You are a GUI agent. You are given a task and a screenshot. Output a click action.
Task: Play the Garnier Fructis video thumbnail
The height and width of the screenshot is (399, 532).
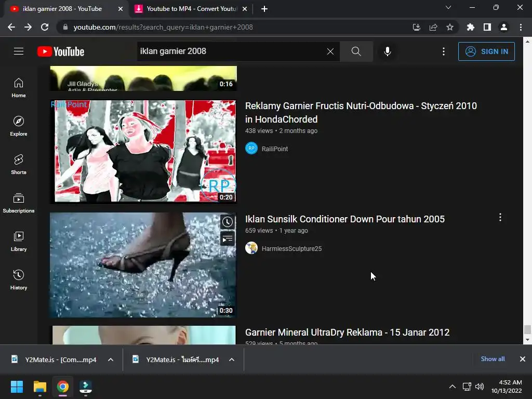[x=143, y=151]
